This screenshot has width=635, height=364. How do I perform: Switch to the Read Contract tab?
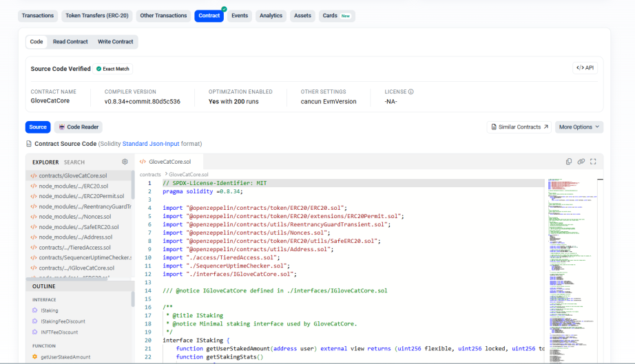pyautogui.click(x=70, y=42)
